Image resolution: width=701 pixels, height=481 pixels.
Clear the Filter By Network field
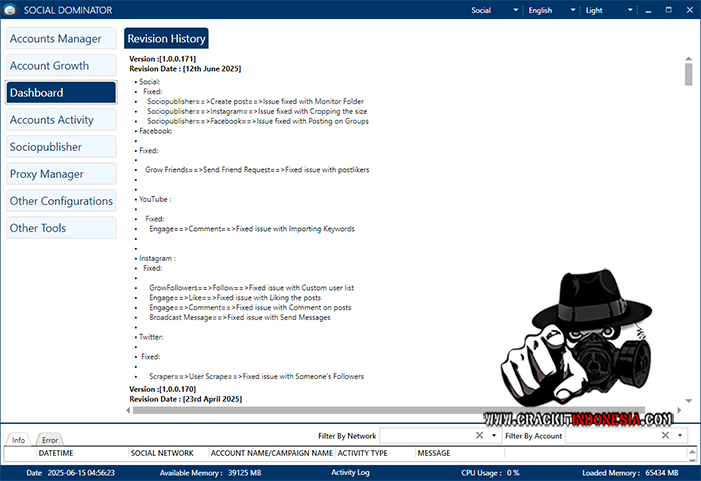point(479,436)
